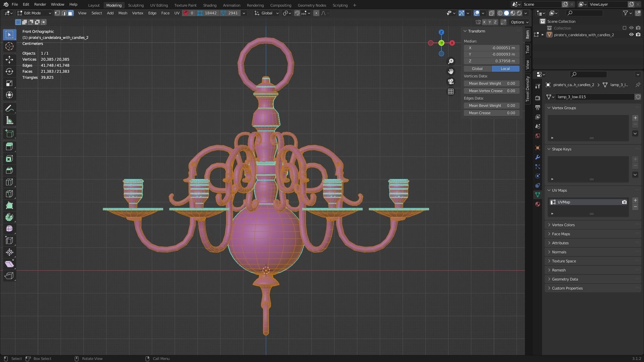The width and height of the screenshot is (644, 362).
Task: Select the Bevel tool
Action: pos(9,170)
